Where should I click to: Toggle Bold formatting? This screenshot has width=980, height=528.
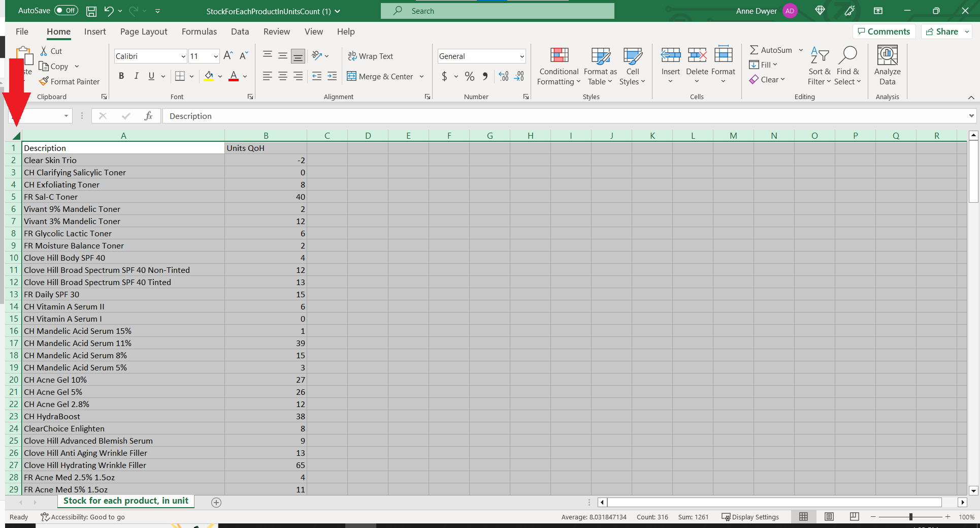point(121,76)
